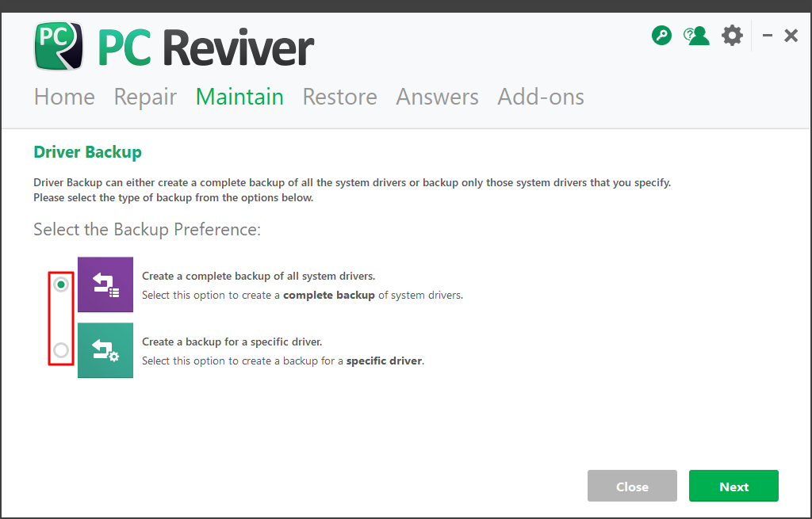Click the teal specific driver backup icon
Image resolution: width=812 pixels, height=519 pixels.
pyautogui.click(x=105, y=350)
